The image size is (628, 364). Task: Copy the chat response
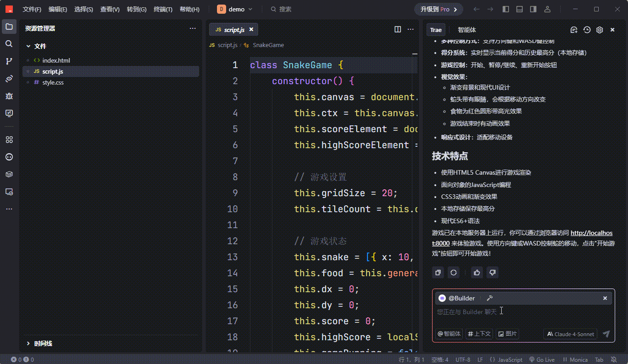pos(438,273)
